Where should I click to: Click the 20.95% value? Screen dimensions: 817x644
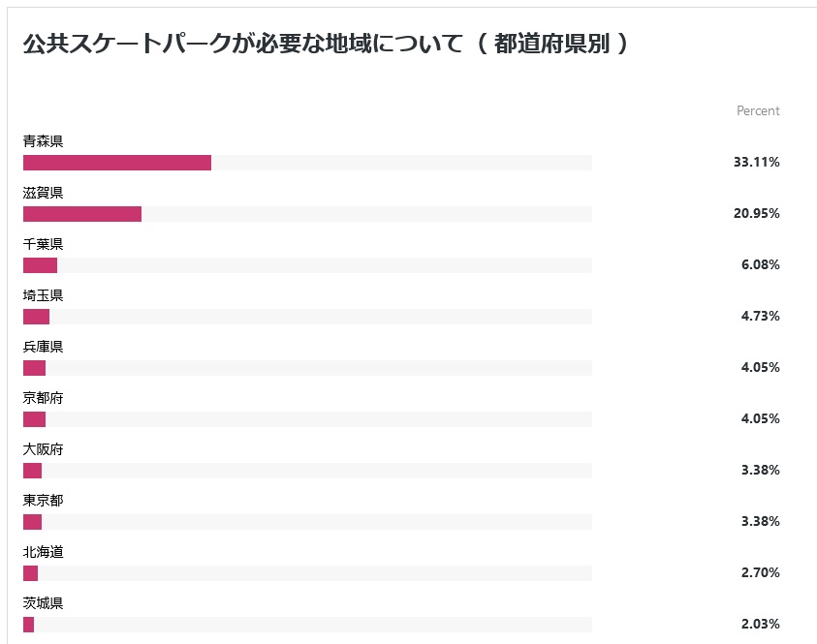point(757,213)
